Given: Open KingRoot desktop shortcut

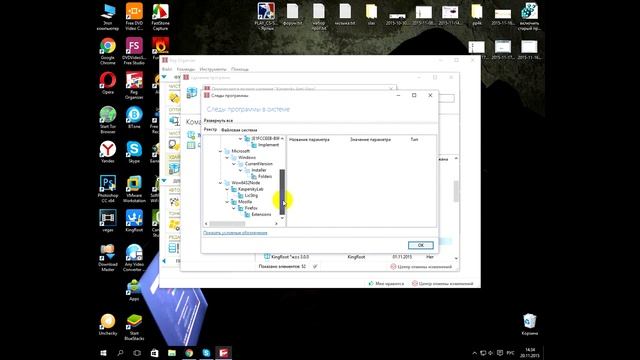Looking at the screenshot, I should coord(134,221).
